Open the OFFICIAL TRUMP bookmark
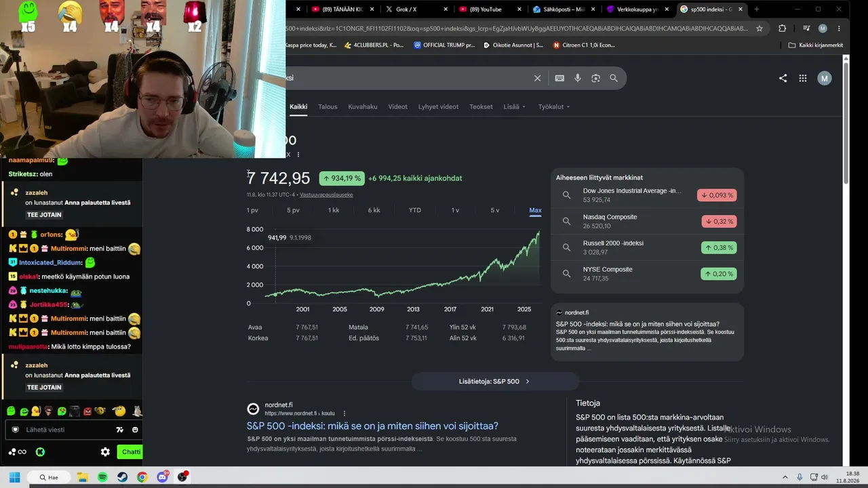This screenshot has width=868, height=488. 444,45
